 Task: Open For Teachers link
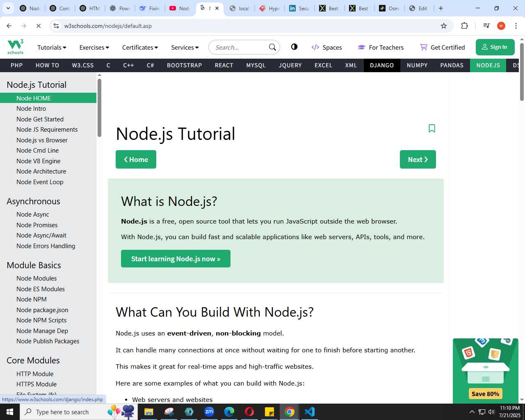381,47
